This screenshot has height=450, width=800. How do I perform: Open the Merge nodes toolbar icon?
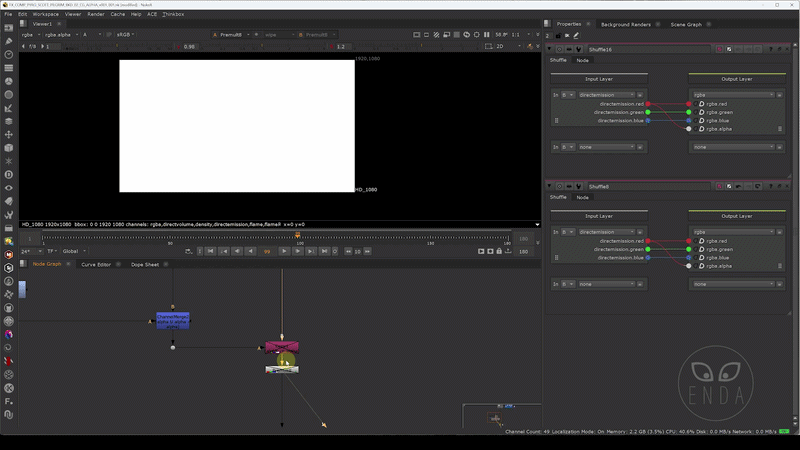(x=9, y=121)
